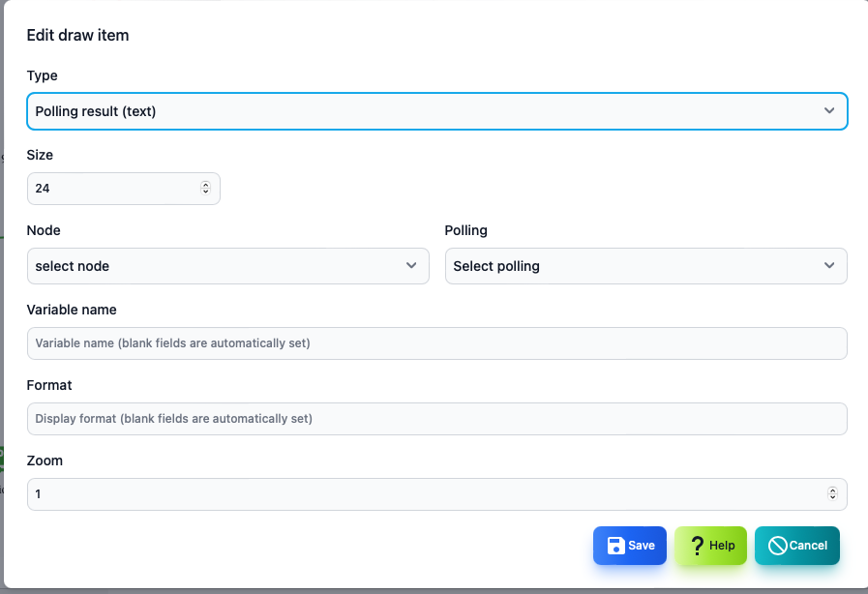The height and width of the screenshot is (594, 868).
Task: Save the draw item
Action: [630, 546]
